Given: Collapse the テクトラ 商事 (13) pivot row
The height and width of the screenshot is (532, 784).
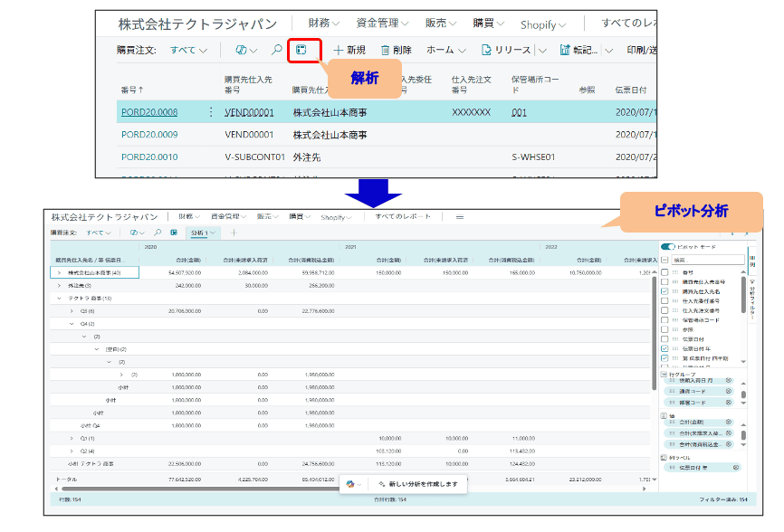Looking at the screenshot, I should (x=59, y=299).
